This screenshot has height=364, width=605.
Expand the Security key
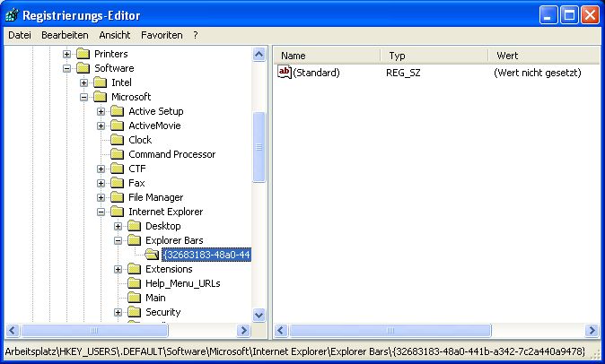click(x=118, y=312)
